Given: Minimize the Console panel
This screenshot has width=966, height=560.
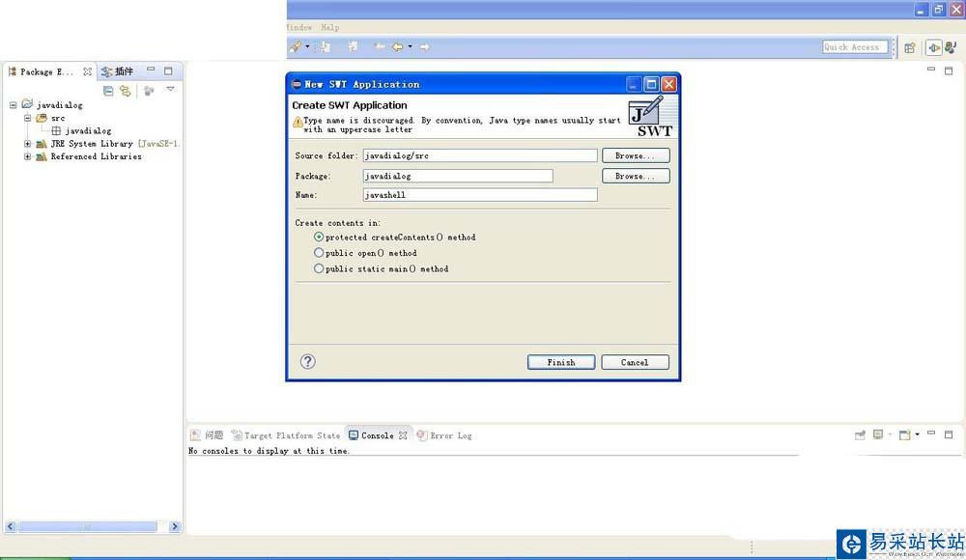Looking at the screenshot, I should coord(931,434).
